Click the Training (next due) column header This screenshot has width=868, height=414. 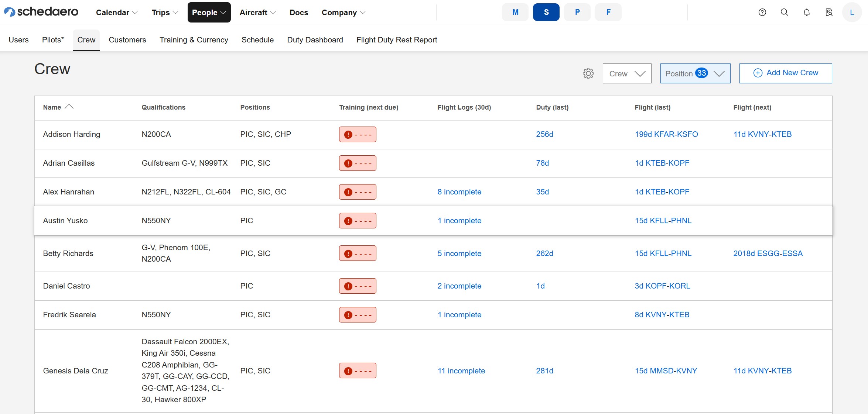coord(369,107)
